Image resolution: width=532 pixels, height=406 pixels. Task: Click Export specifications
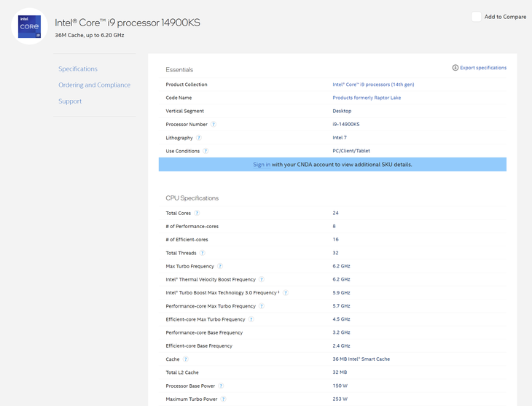click(x=480, y=68)
